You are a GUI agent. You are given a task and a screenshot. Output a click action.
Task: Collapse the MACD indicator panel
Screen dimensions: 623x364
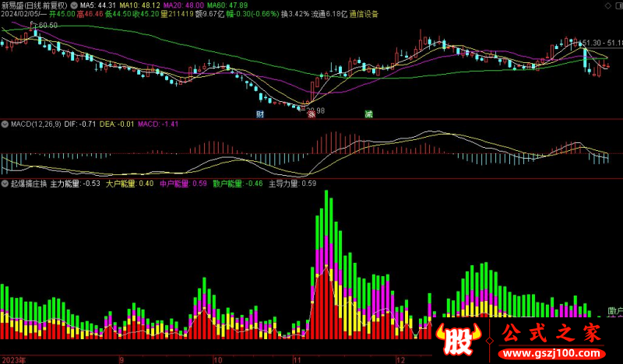click(5, 124)
